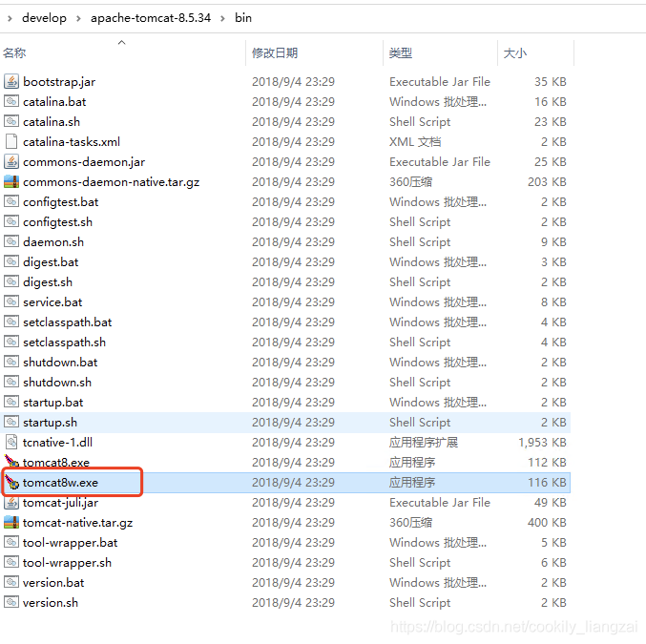This screenshot has width=646, height=644.
Task: Select the file name tomcat8w.exe
Action: tap(60, 483)
